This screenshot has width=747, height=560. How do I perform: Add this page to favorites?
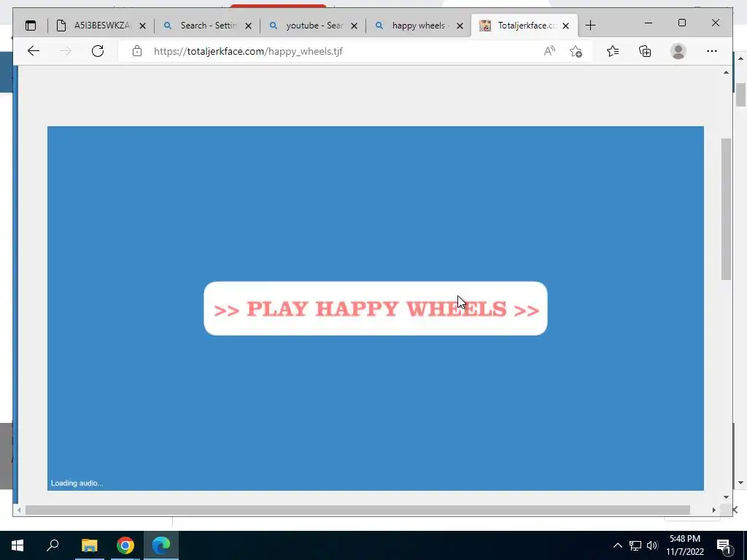[x=576, y=51]
